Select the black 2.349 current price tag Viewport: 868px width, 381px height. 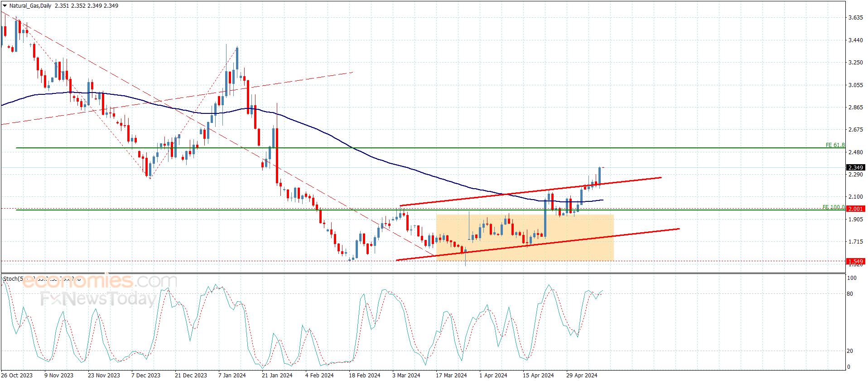[x=855, y=168]
